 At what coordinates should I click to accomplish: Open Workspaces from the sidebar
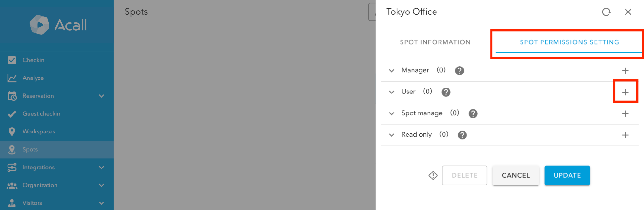point(39,132)
